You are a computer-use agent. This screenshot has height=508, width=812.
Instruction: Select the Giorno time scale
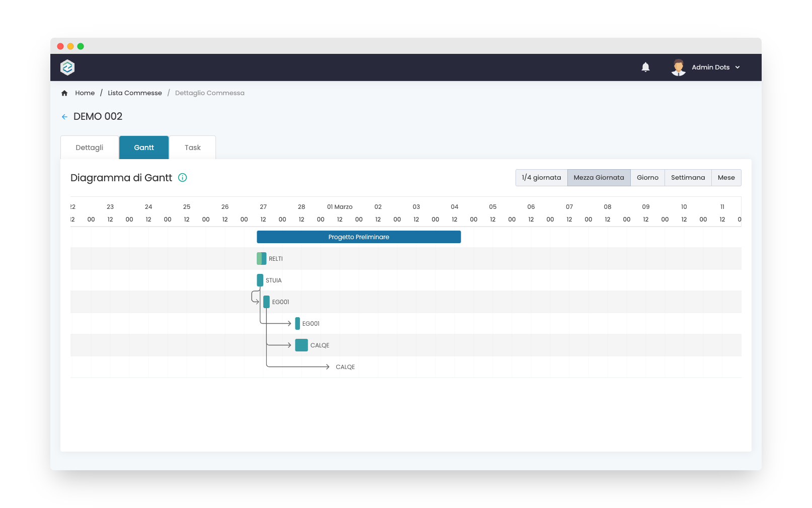click(x=648, y=177)
